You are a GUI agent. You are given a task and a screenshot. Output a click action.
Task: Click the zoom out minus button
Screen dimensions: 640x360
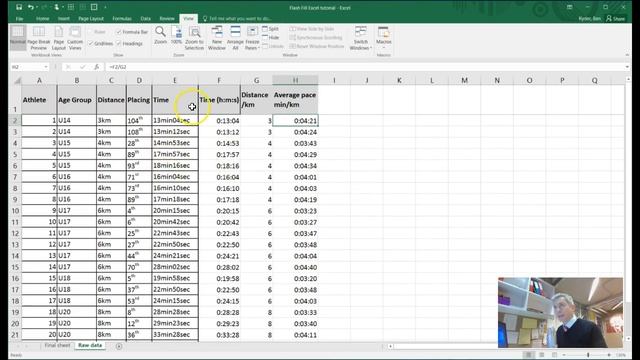564,355
